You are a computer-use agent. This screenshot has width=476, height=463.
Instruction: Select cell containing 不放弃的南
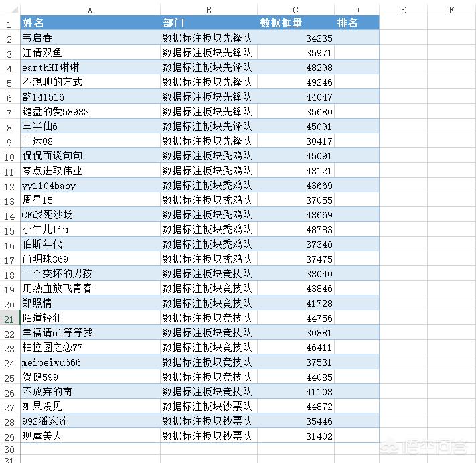tap(90, 391)
